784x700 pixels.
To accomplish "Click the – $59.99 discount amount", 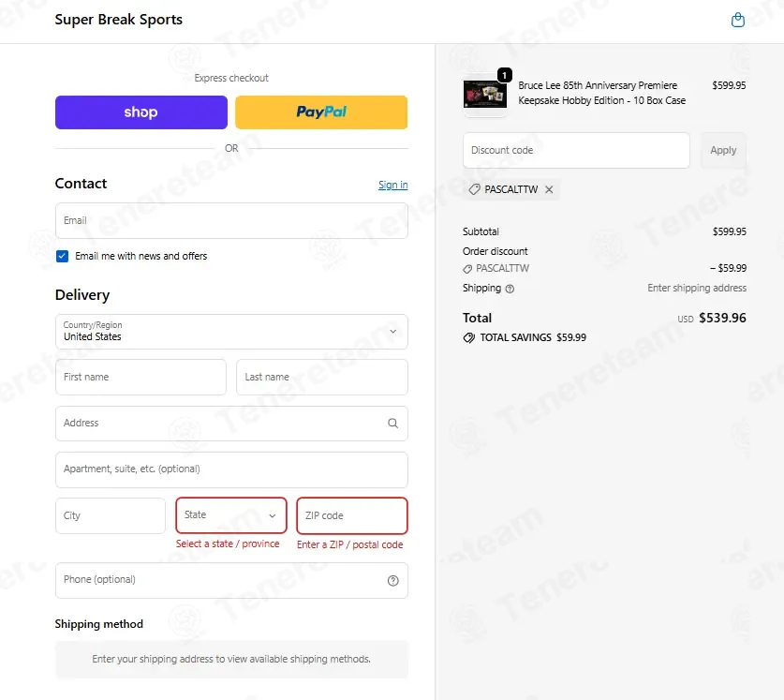I will pos(728,268).
